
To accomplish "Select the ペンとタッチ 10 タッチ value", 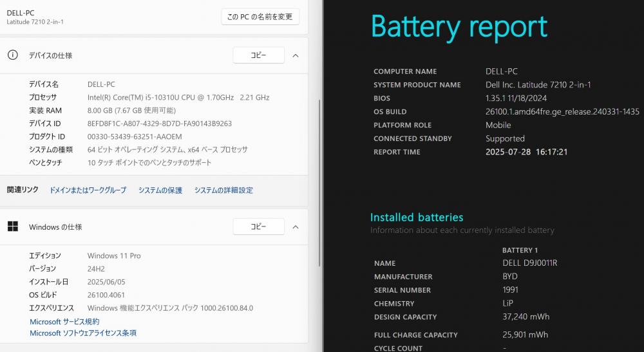I will click(x=149, y=163).
